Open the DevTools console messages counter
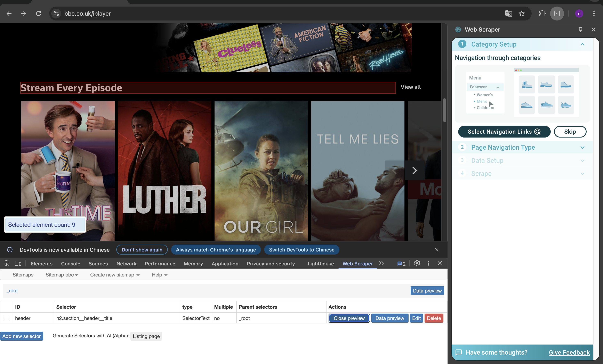 (401, 263)
